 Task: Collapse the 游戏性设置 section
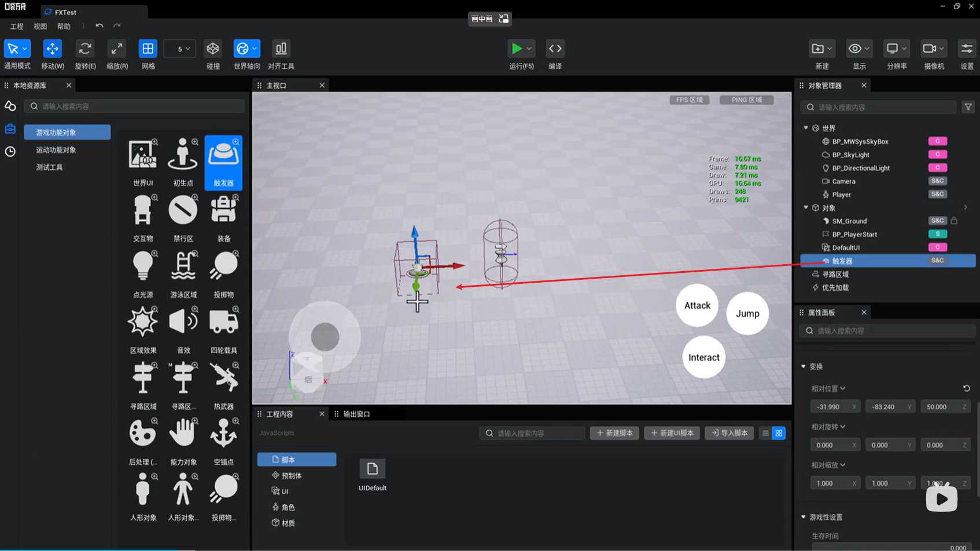(x=804, y=517)
